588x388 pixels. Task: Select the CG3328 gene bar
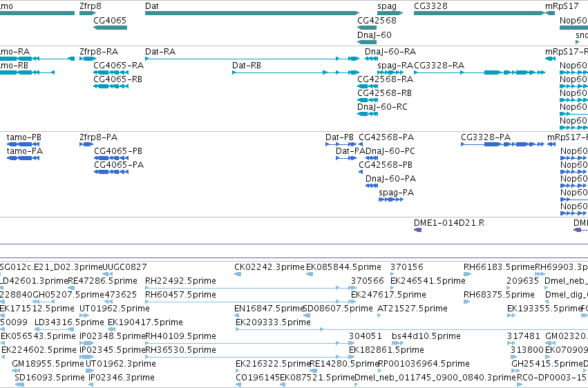(480, 13)
